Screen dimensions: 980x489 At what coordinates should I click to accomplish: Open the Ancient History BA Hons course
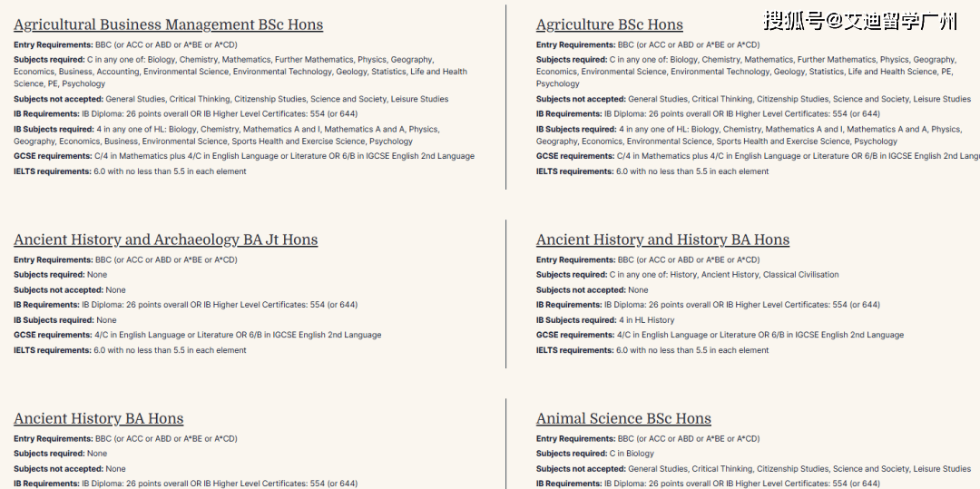pyautogui.click(x=99, y=418)
